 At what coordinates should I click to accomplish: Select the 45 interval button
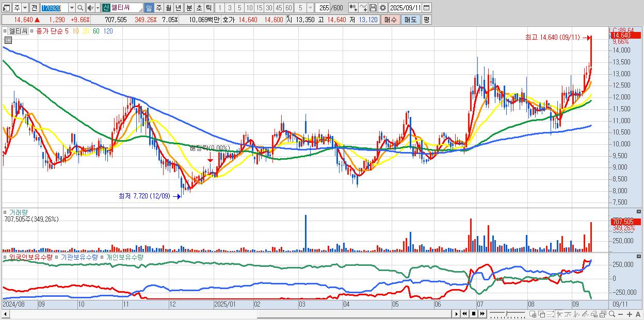tap(279, 8)
